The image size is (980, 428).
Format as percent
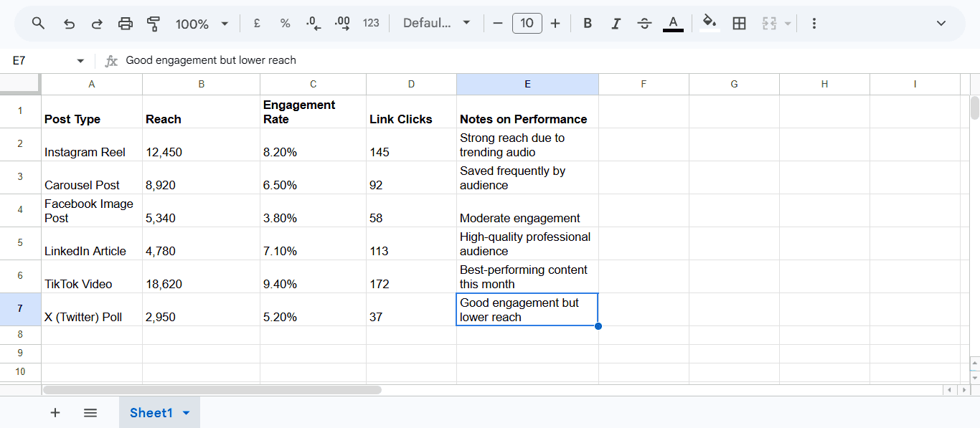(285, 24)
